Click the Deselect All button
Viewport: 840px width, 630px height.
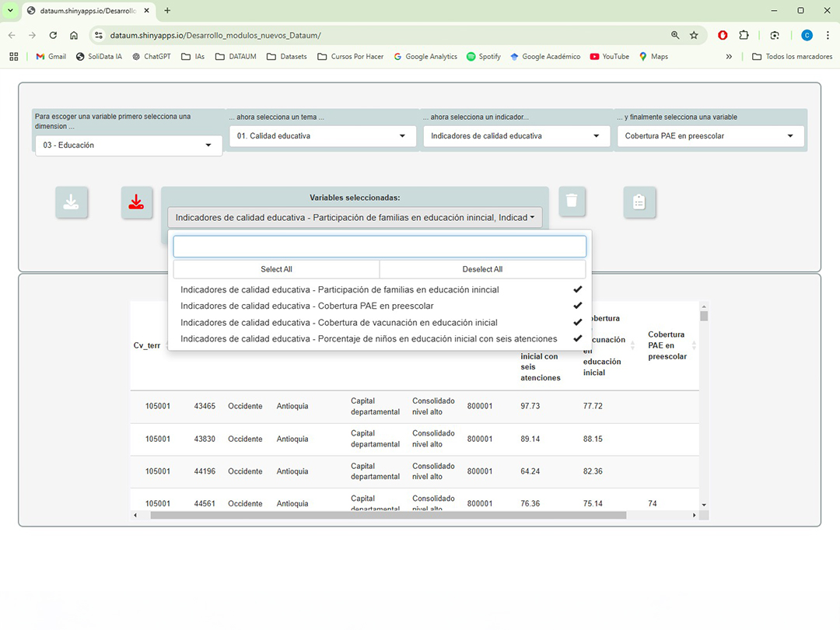482,268
